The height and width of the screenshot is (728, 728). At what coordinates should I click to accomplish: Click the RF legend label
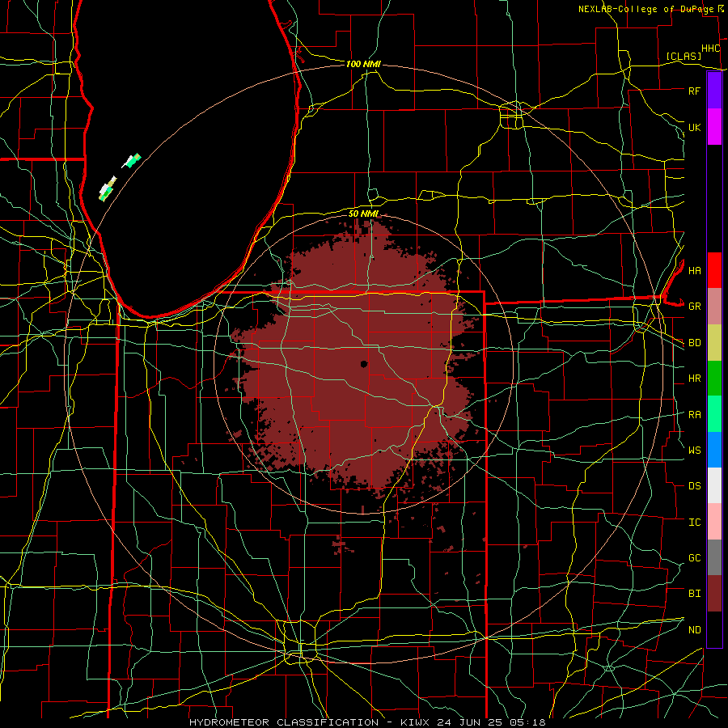click(x=694, y=91)
